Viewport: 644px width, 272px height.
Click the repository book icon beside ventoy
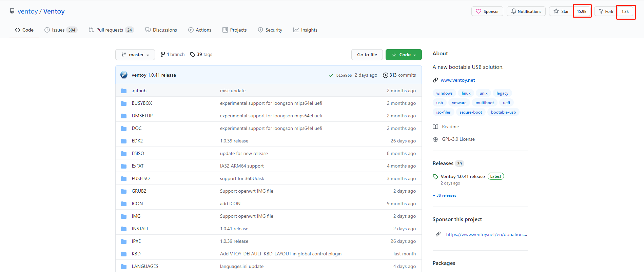tap(12, 11)
